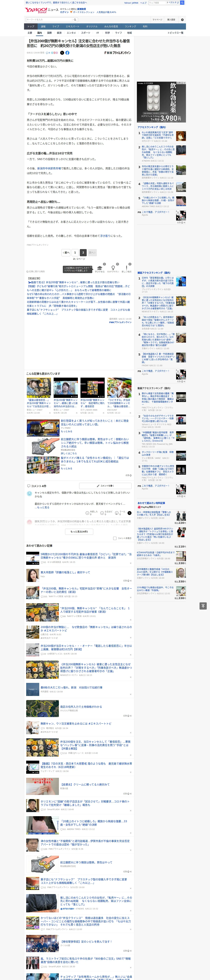
Task: Open the 東大卒医師「肝臓の垢落とし」article
Action: [65, 572]
